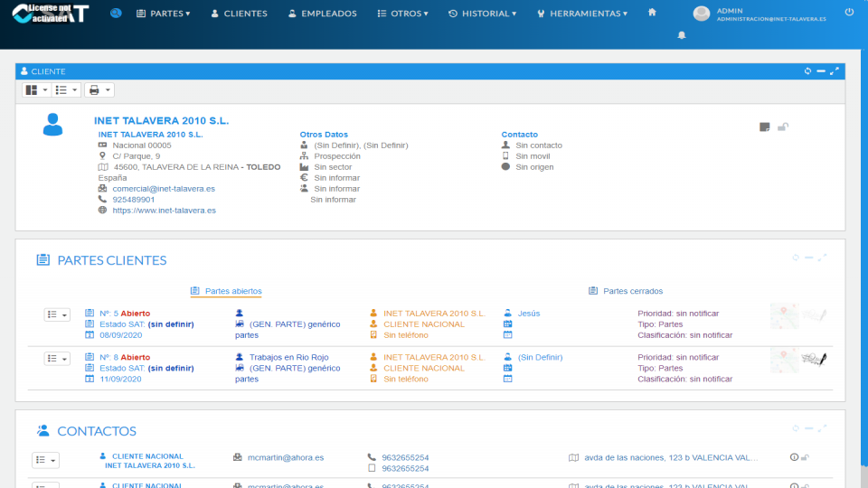Expand the HERRAMIENTAS menu

pos(582,14)
